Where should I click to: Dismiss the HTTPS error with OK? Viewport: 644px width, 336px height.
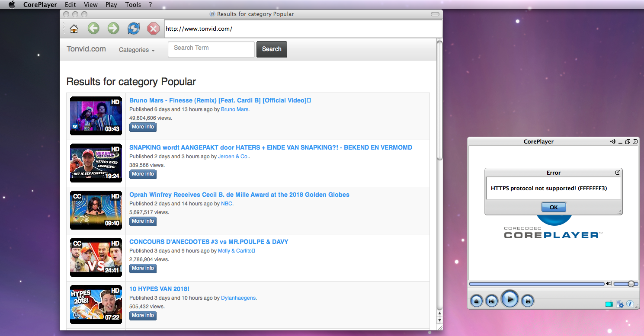click(x=554, y=207)
